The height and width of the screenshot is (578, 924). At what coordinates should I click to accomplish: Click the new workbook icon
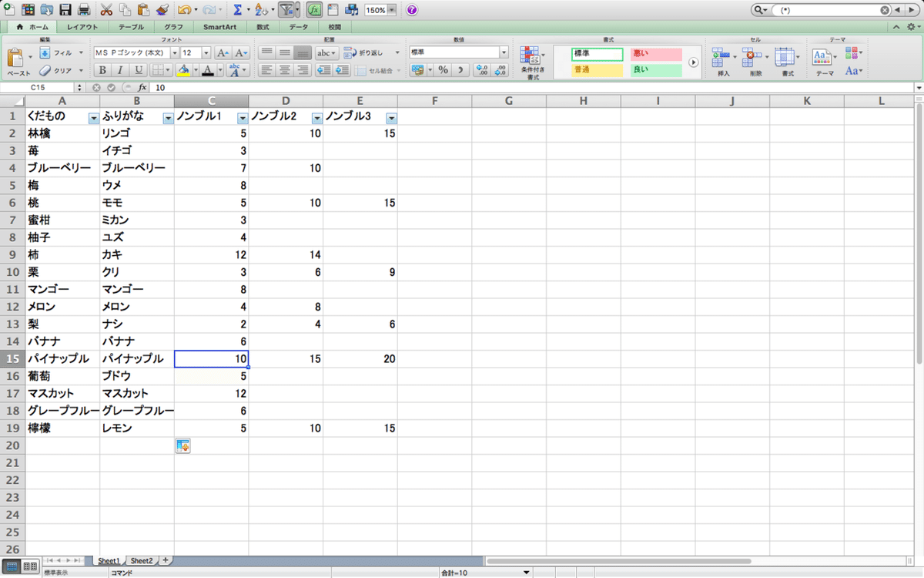pos(9,10)
